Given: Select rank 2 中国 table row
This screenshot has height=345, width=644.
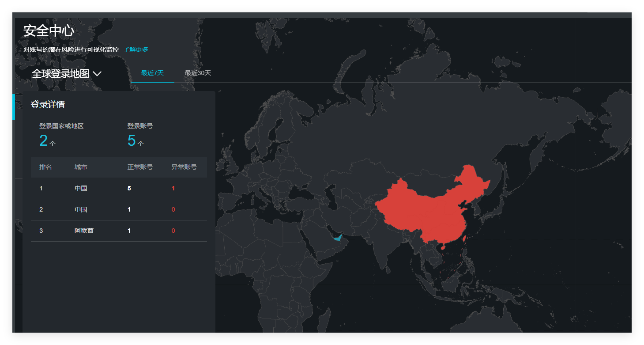Looking at the screenshot, I should 119,209.
